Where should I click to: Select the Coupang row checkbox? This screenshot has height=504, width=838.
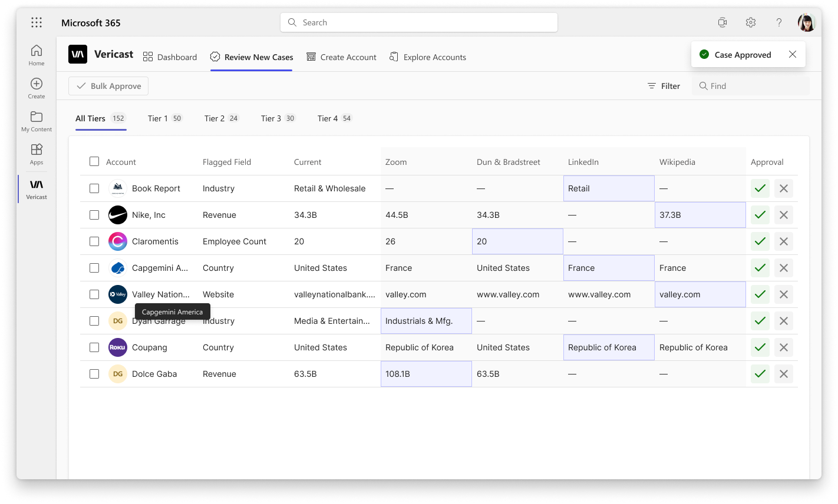click(94, 347)
